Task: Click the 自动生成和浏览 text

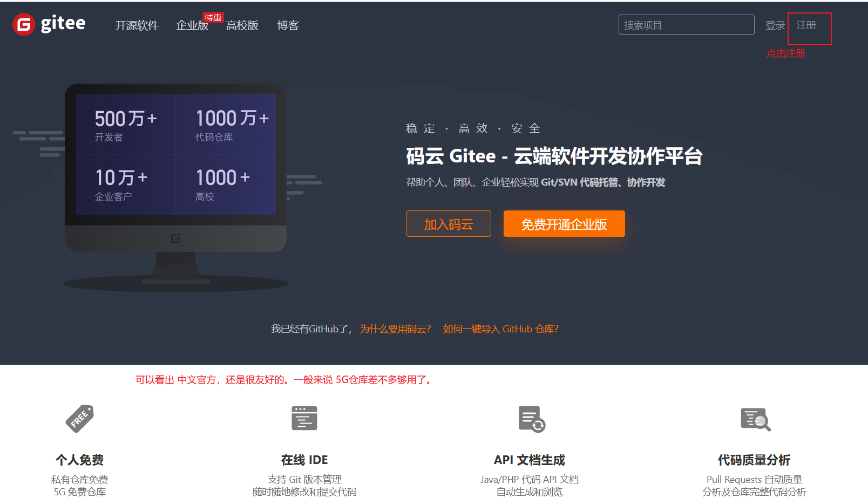Action: point(530,492)
